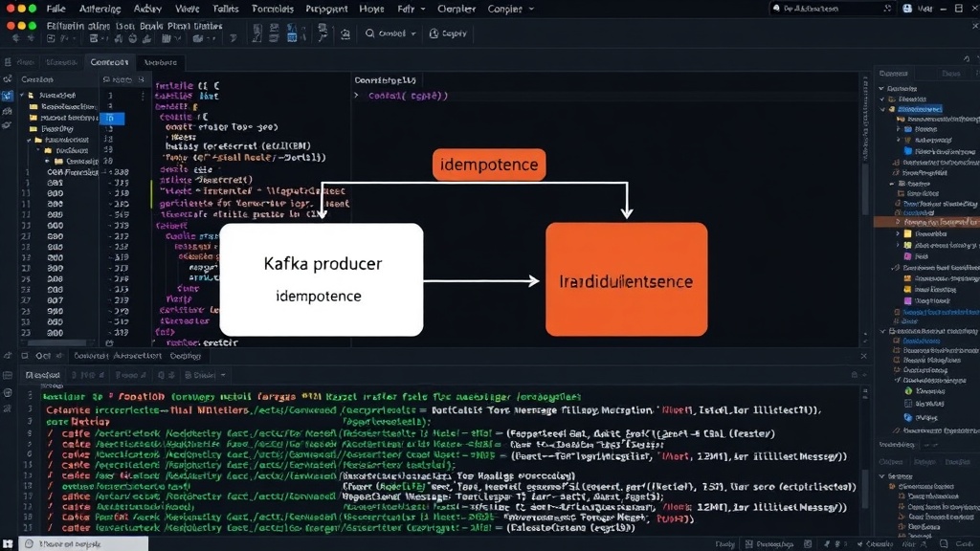Switch to the first tab in right panel
Image resolution: width=980 pixels, height=551 pixels.
point(893,73)
